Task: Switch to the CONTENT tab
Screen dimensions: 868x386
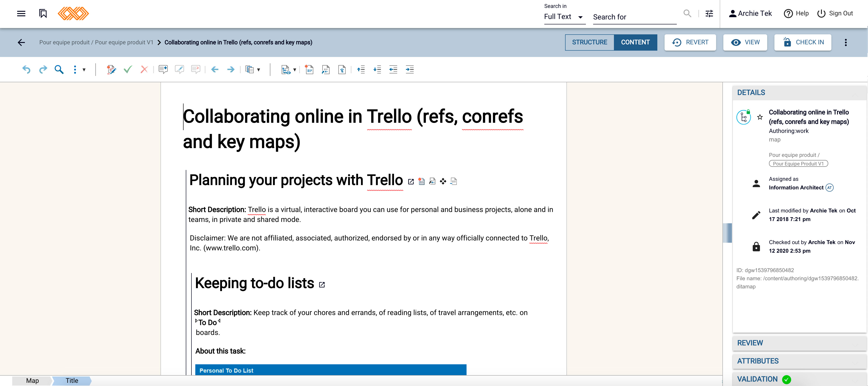Action: pos(635,42)
